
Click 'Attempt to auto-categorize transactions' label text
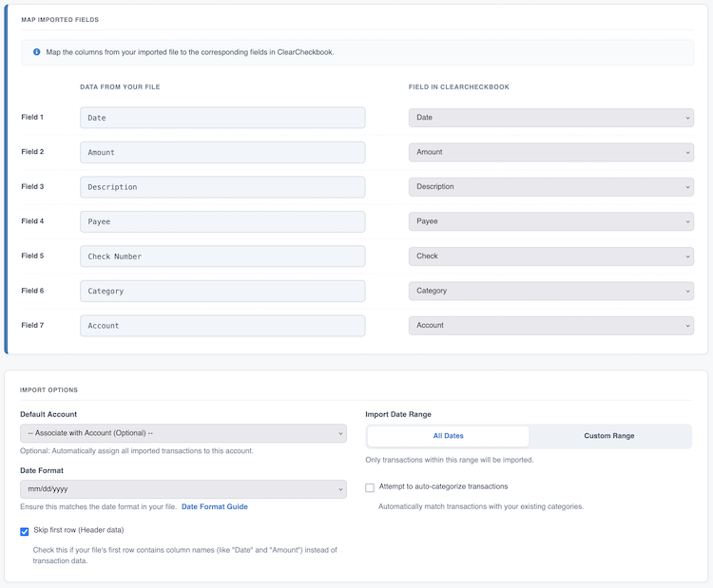tap(443, 486)
